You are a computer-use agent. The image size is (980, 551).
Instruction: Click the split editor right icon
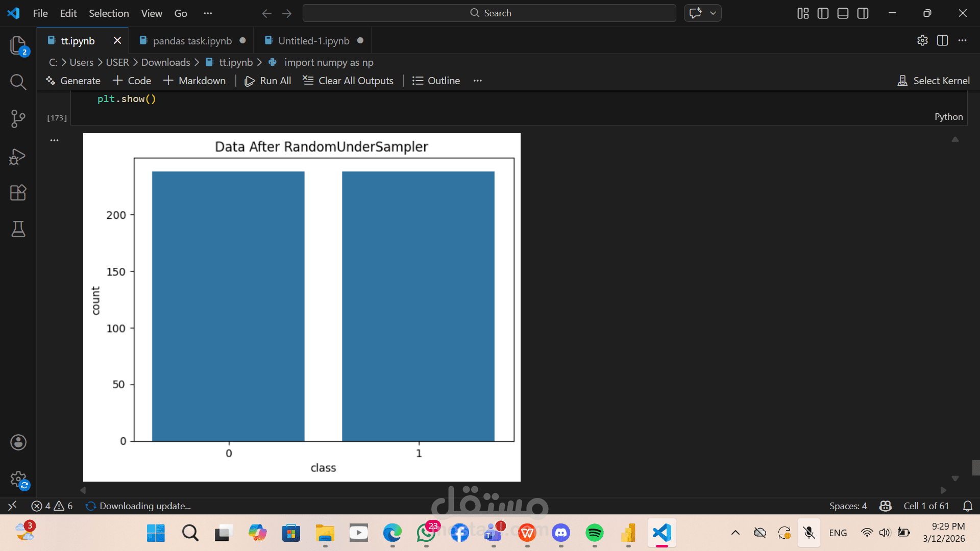[x=942, y=40]
